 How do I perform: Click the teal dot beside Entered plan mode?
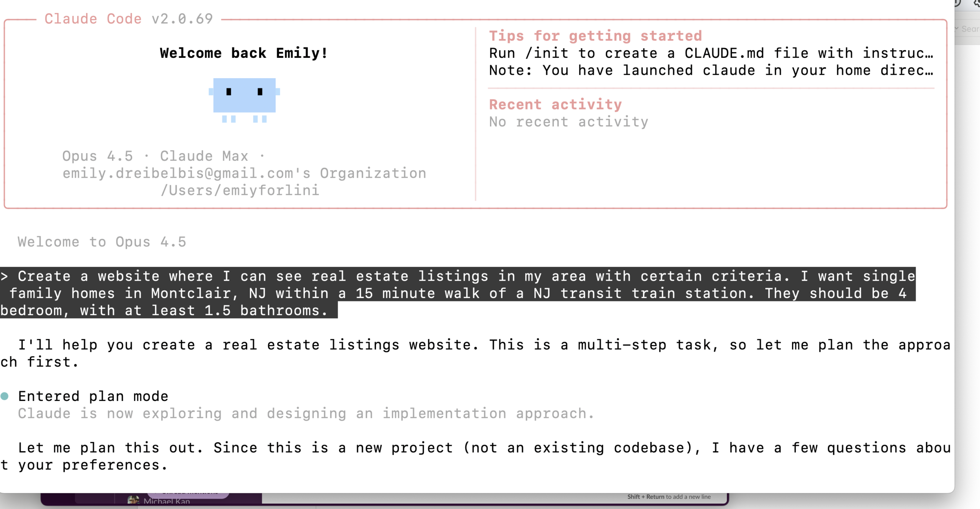(5, 396)
